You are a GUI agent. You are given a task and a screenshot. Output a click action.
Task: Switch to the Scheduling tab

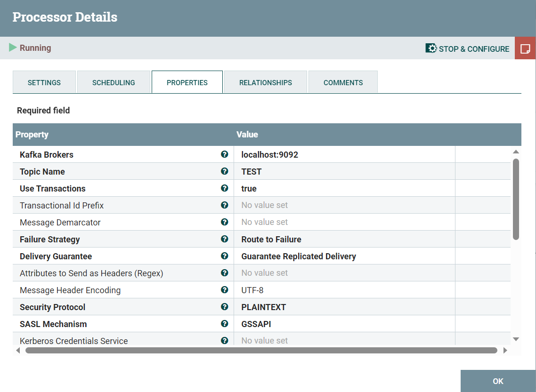click(x=114, y=82)
